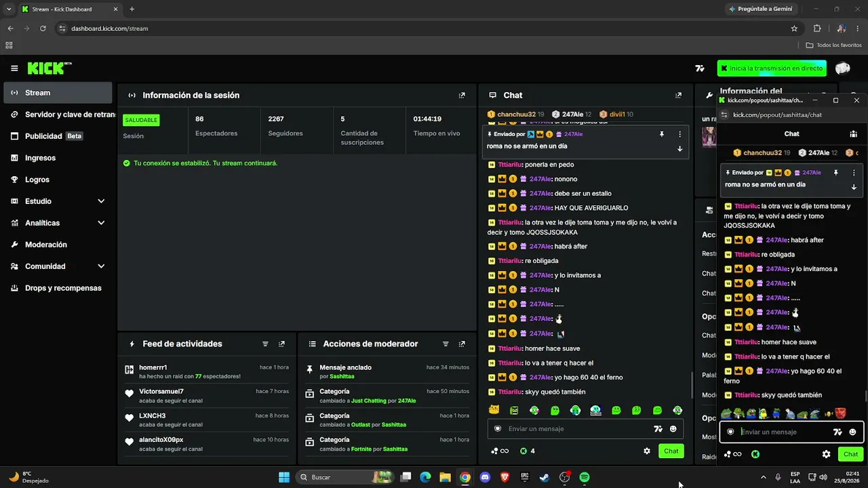This screenshot has height=488, width=868.
Task: View site information for the popout chat URL
Action: (724, 115)
